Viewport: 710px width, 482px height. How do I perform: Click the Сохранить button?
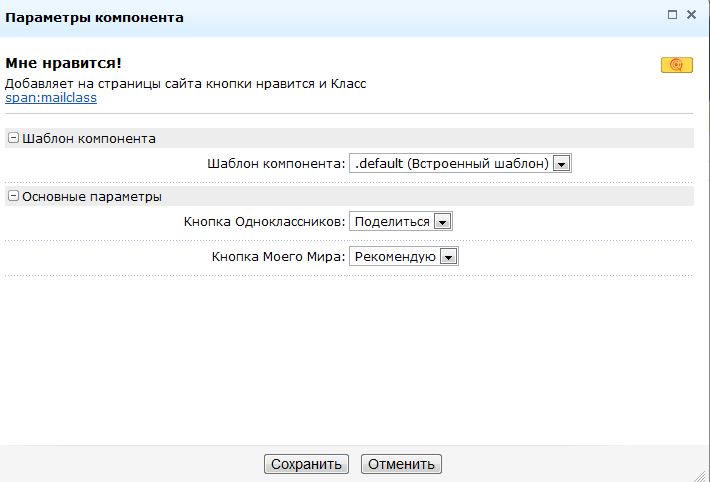click(305, 464)
